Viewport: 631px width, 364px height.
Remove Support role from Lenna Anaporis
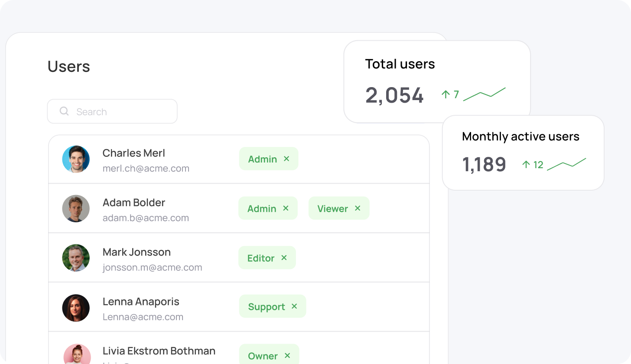(x=294, y=306)
